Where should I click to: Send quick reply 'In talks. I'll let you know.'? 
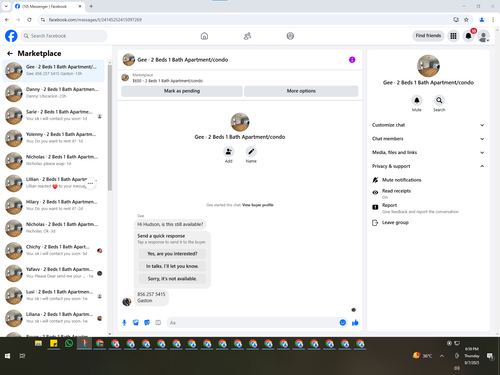click(x=172, y=266)
